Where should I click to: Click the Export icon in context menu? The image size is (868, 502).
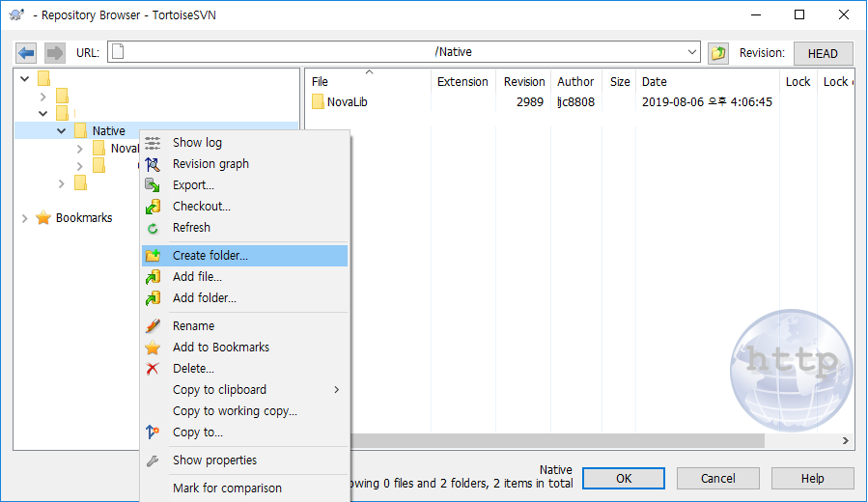(153, 184)
